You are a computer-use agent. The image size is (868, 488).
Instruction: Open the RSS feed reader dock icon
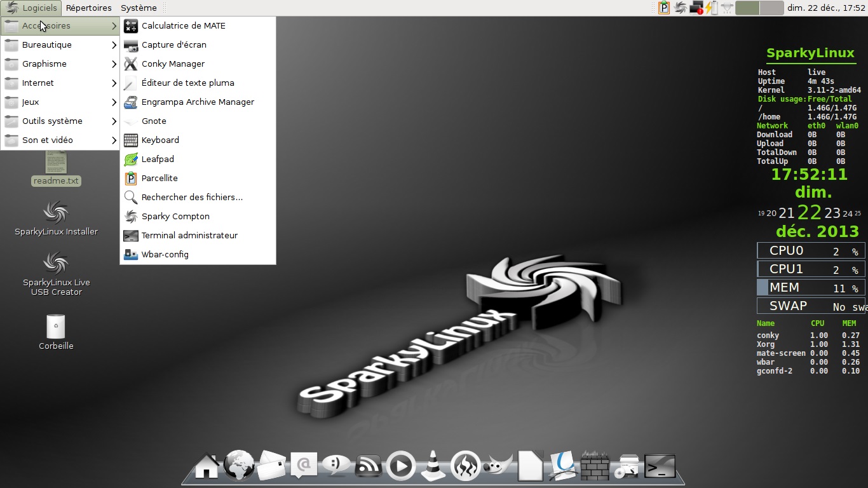coord(369,466)
